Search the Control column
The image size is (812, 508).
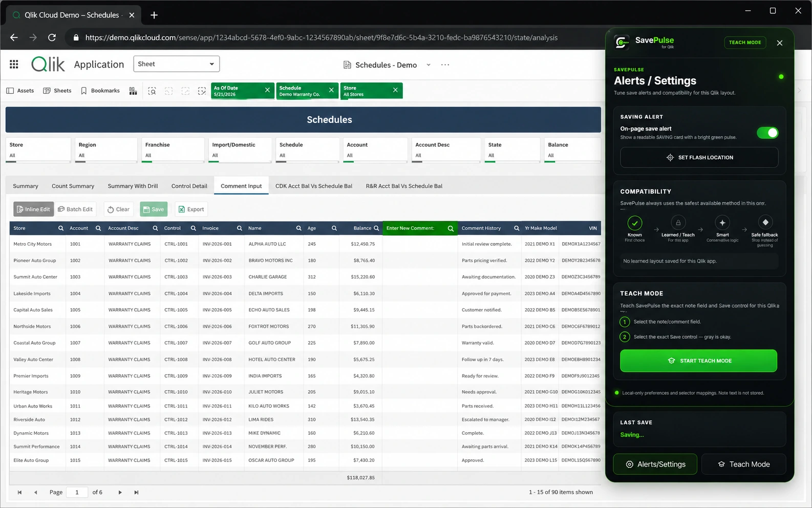[x=194, y=228]
